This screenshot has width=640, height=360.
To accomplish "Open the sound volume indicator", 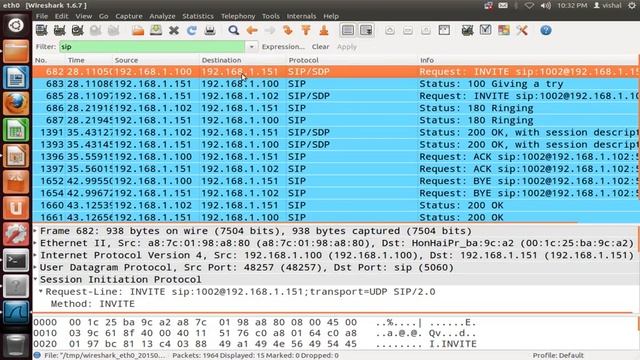I will click(546, 5).
